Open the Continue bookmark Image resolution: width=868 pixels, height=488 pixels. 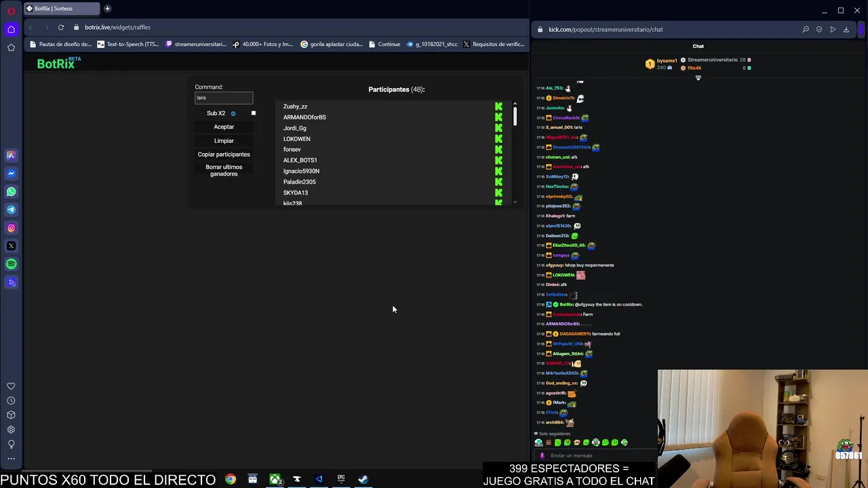[x=384, y=44]
